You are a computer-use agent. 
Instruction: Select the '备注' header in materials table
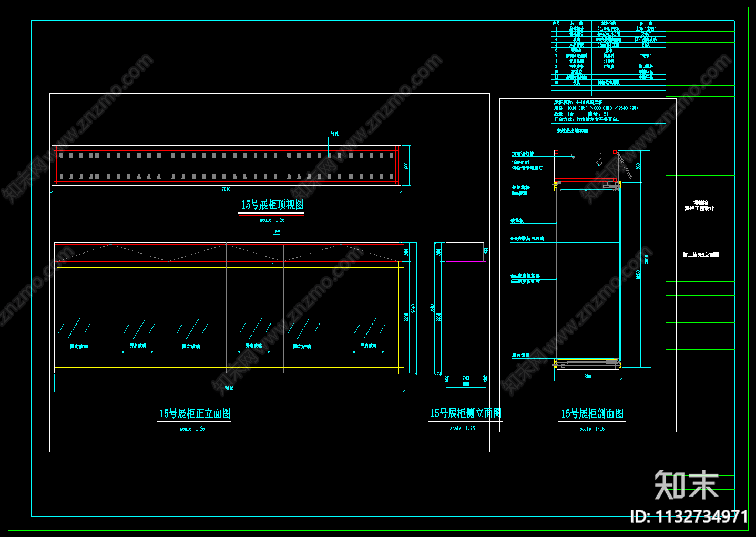pyautogui.click(x=646, y=23)
